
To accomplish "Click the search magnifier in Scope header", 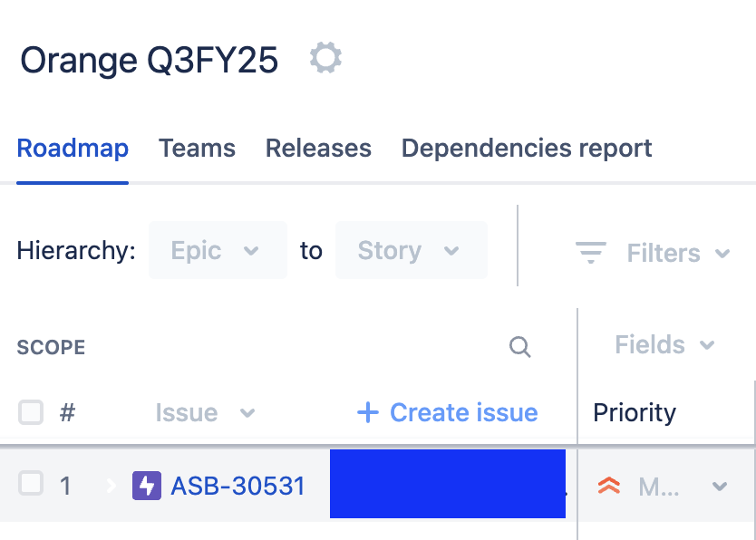I will click(519, 347).
